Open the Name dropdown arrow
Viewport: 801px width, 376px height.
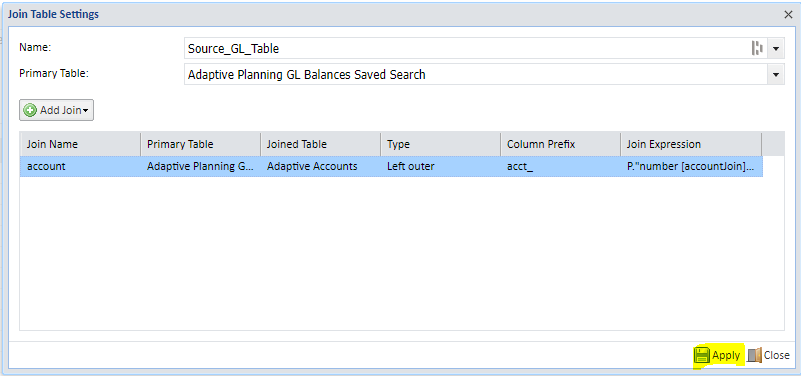click(776, 49)
